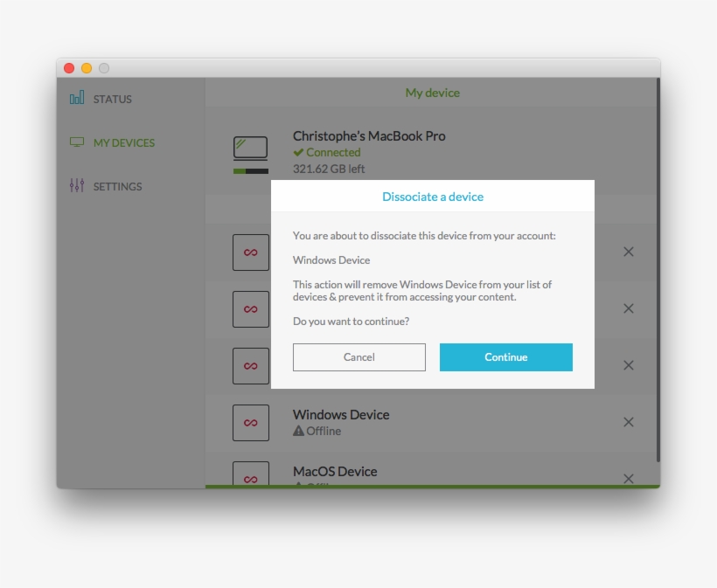Cancel the dissociate device dialog
Image resolution: width=717 pixels, height=588 pixels.
point(358,357)
